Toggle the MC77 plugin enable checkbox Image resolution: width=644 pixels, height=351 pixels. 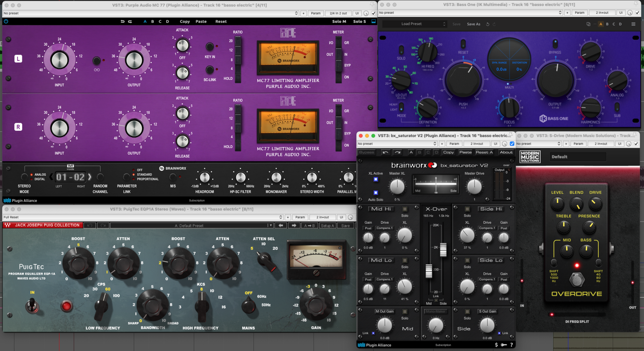click(373, 13)
